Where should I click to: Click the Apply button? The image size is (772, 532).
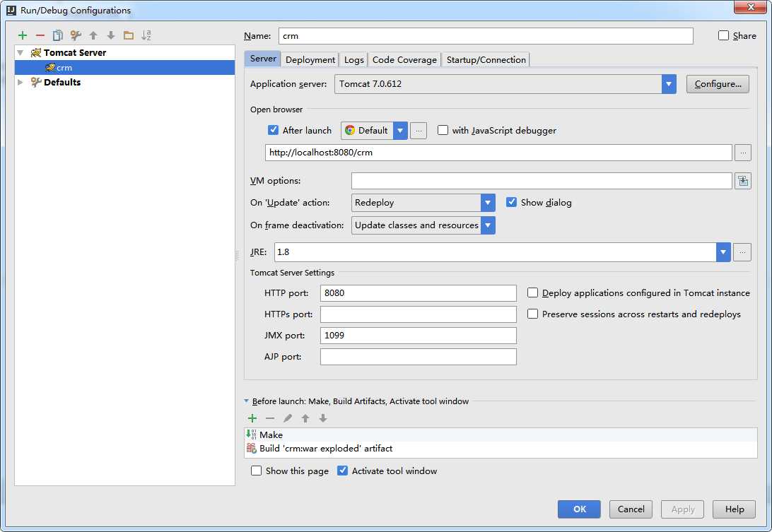682,509
